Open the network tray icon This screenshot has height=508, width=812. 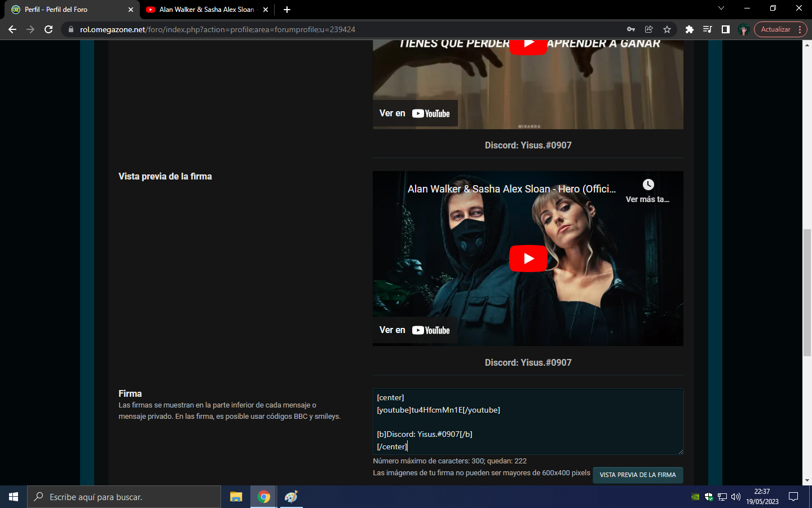coord(722,497)
